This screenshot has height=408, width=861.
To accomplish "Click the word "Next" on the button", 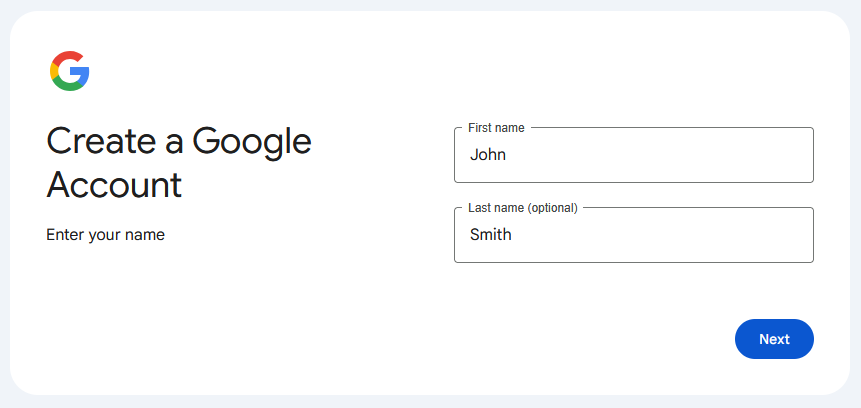I will click(x=774, y=339).
